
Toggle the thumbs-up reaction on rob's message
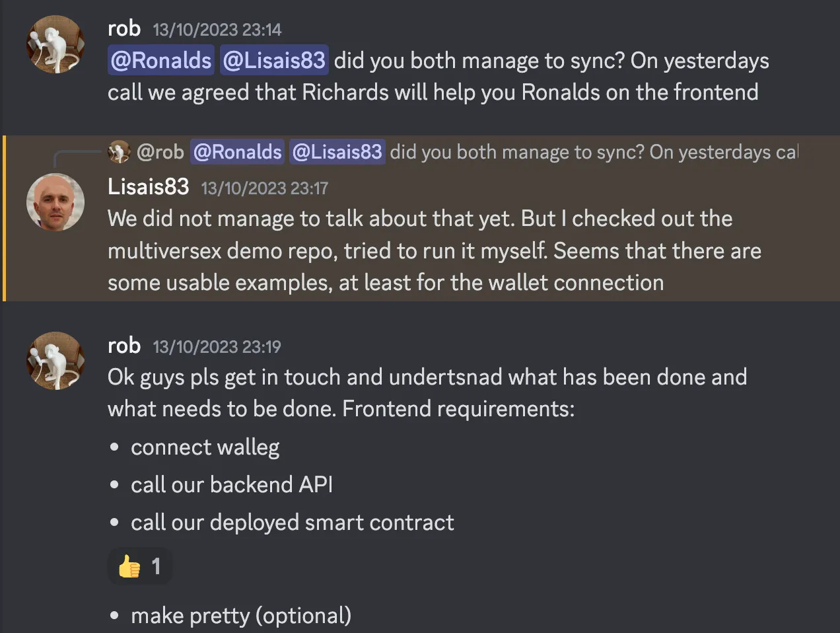pyautogui.click(x=140, y=566)
